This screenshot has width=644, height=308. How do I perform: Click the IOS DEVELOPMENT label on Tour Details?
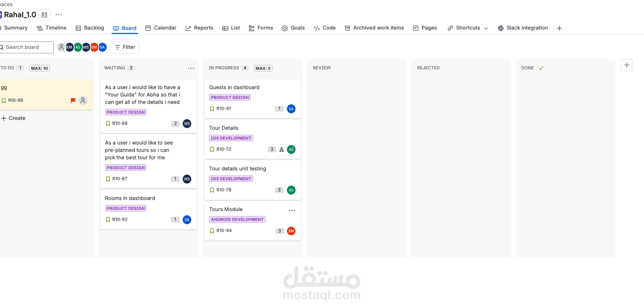[231, 138]
